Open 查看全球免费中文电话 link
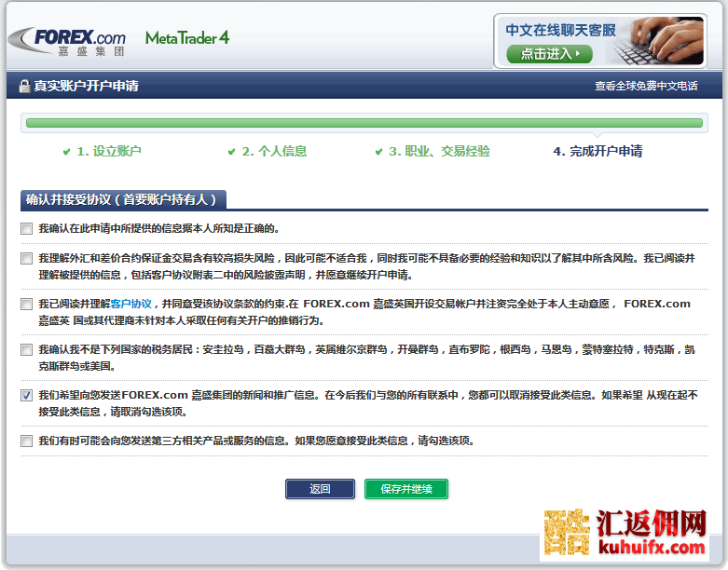This screenshot has width=728, height=570. 646,87
